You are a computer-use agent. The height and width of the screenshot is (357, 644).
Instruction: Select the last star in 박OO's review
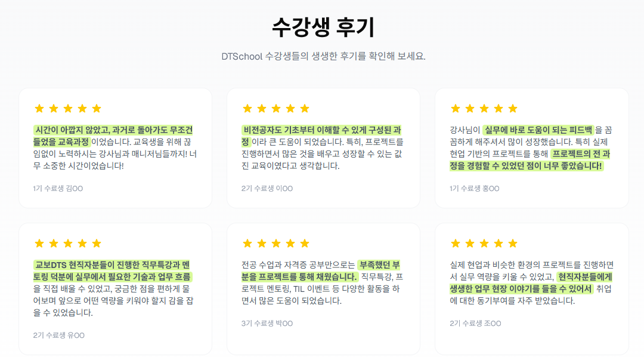[305, 244]
